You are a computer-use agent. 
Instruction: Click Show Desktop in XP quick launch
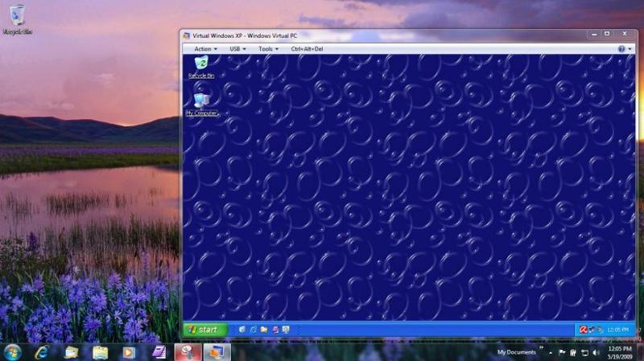[x=242, y=330]
